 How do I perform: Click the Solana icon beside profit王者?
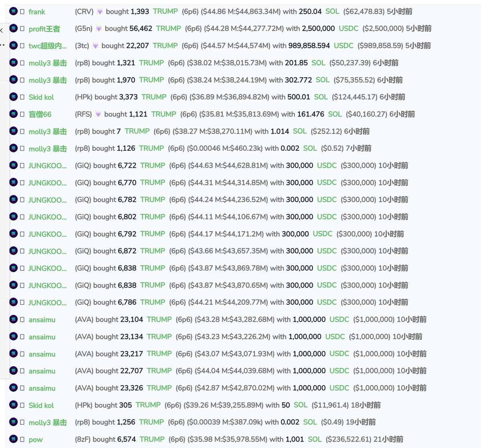(13, 28)
